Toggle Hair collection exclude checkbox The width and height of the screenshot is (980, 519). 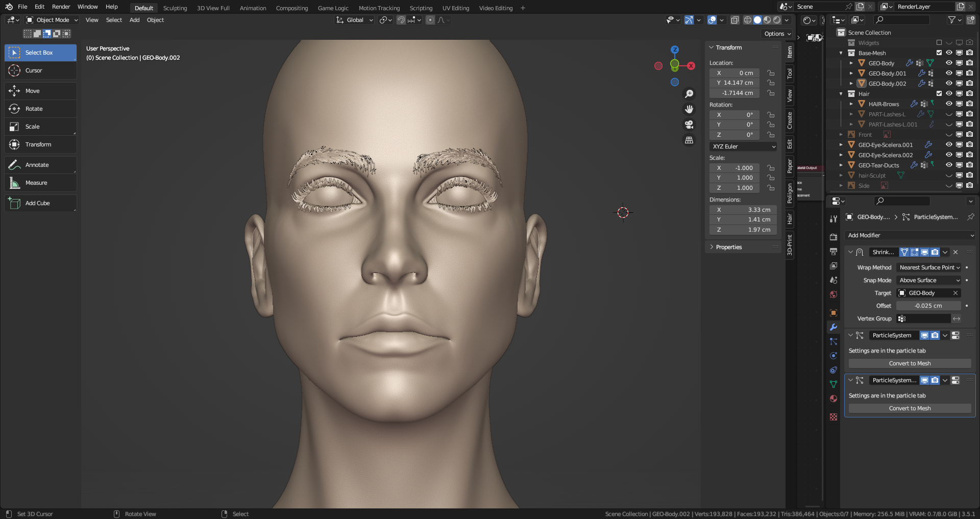click(x=939, y=93)
